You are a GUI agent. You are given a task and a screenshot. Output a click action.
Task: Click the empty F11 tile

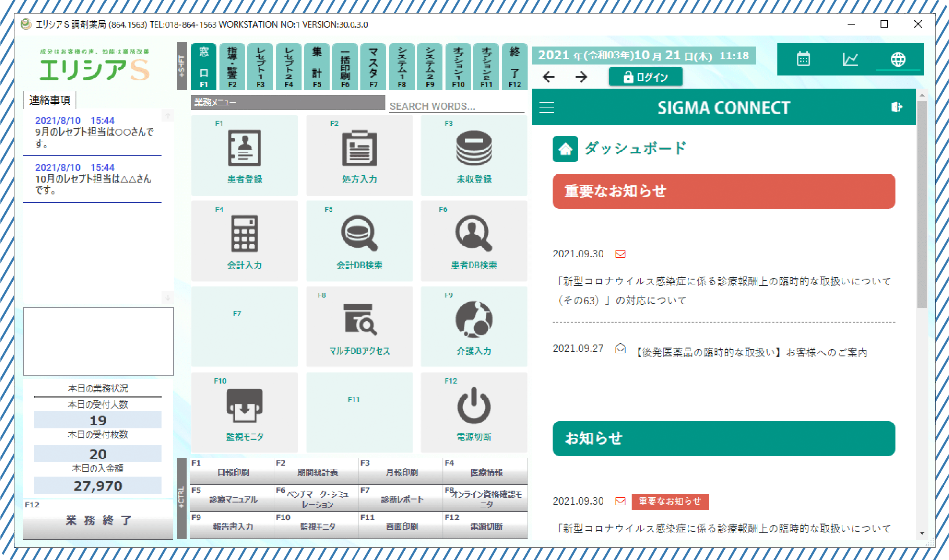click(x=359, y=413)
